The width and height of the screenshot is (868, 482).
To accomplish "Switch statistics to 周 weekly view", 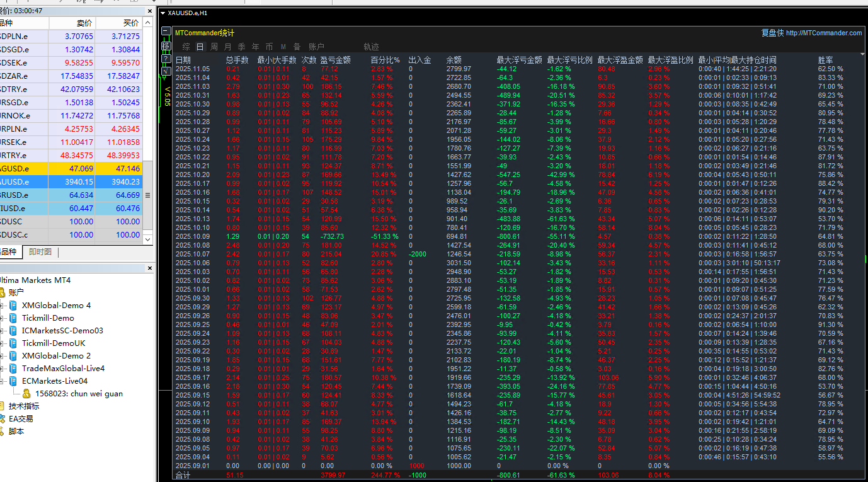I will (x=214, y=47).
